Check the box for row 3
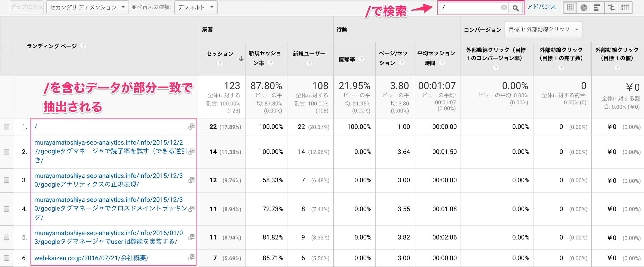Screen dimensions: 644x267 click(7, 180)
